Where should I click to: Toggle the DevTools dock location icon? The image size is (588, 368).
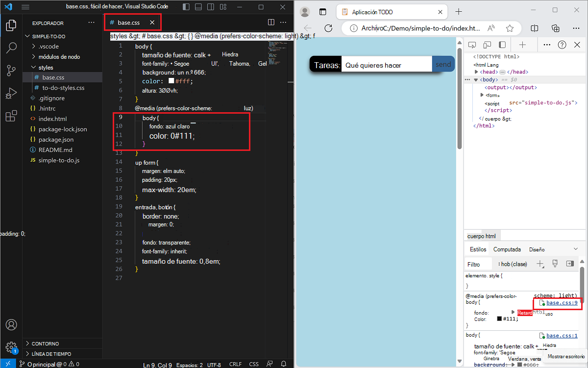(x=502, y=44)
